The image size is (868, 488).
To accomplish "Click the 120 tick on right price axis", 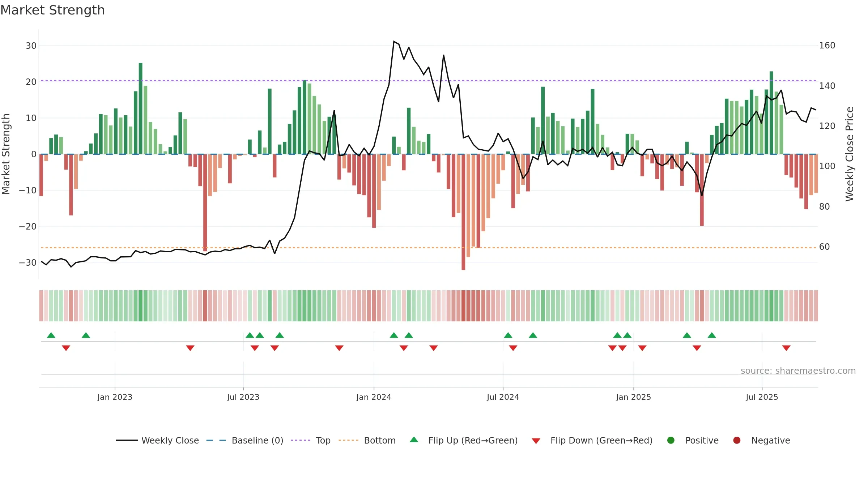I will [827, 126].
